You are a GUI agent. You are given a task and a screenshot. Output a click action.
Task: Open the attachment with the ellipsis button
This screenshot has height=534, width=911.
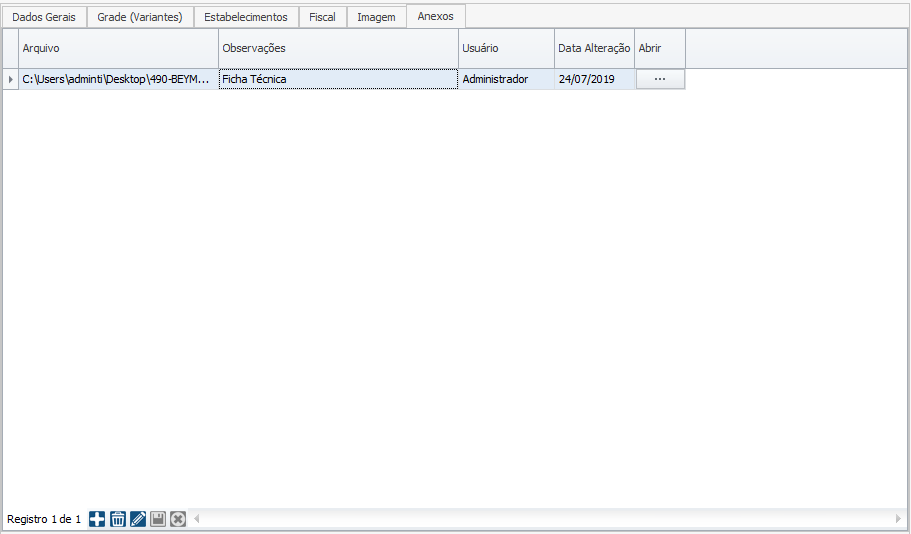659,79
